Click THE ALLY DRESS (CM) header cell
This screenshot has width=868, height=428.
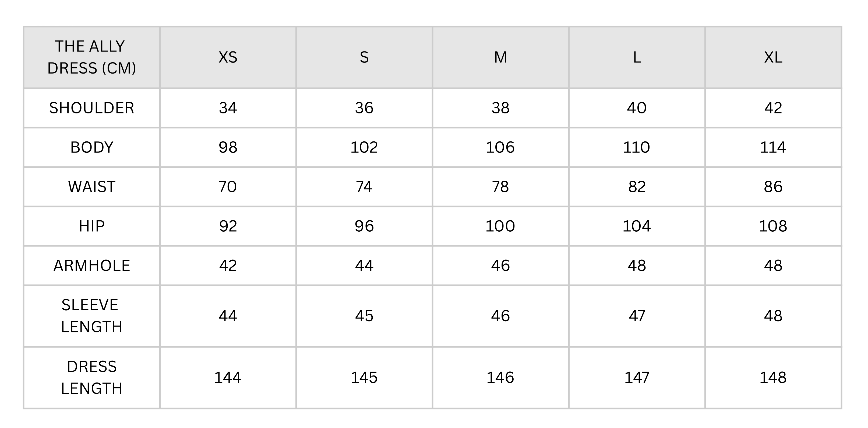[x=92, y=57]
